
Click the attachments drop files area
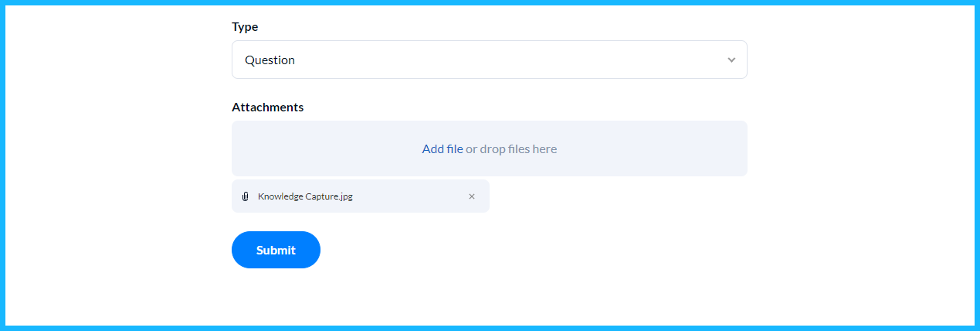point(489,148)
